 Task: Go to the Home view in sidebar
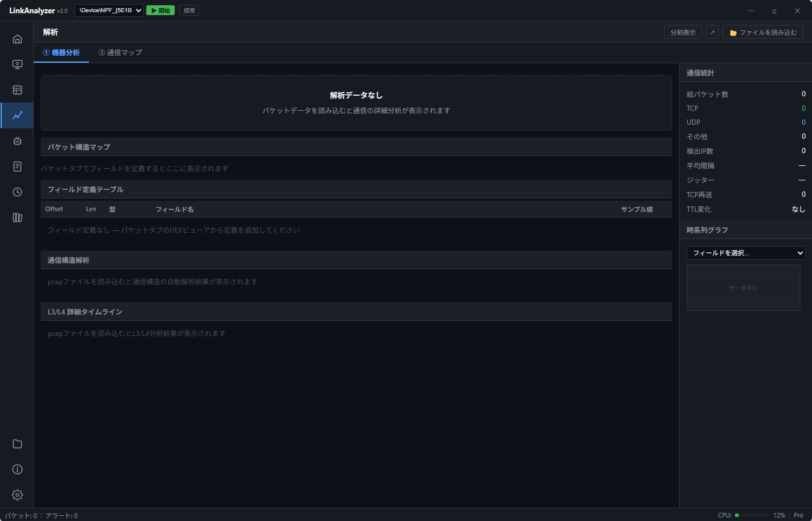[17, 39]
